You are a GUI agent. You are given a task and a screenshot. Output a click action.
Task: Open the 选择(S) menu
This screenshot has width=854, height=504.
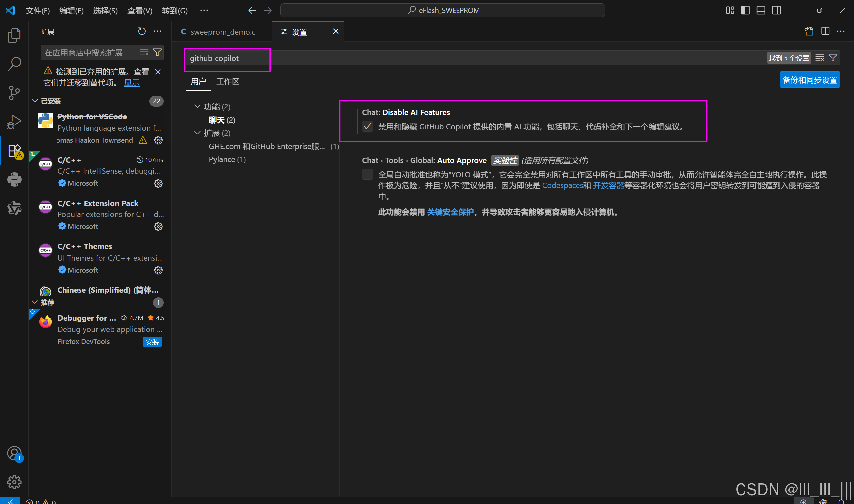coord(105,11)
